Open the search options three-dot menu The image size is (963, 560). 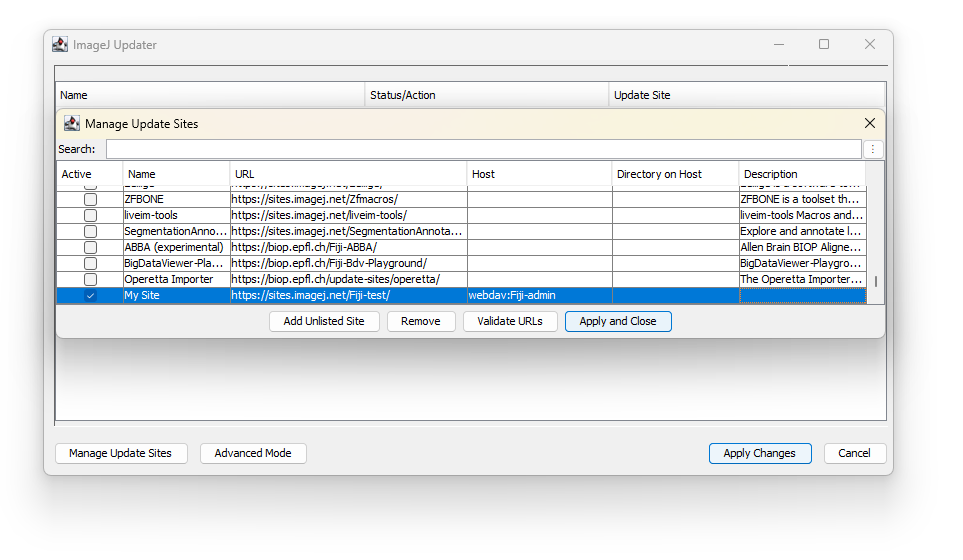(873, 149)
